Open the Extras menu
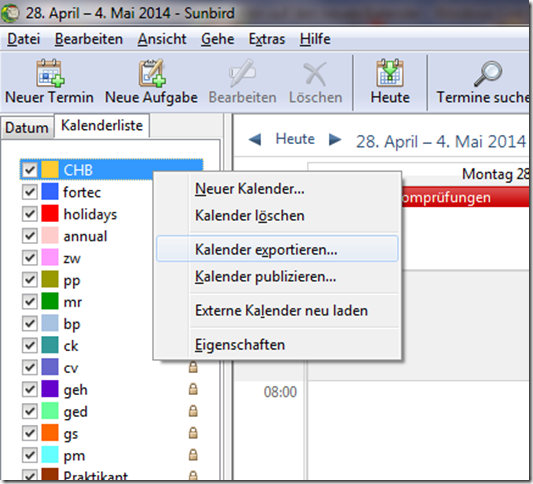 coord(267,39)
